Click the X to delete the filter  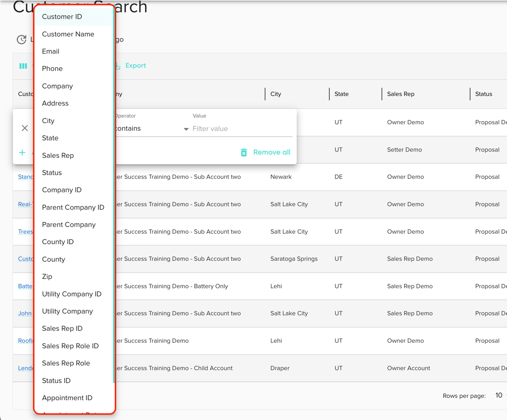point(25,128)
